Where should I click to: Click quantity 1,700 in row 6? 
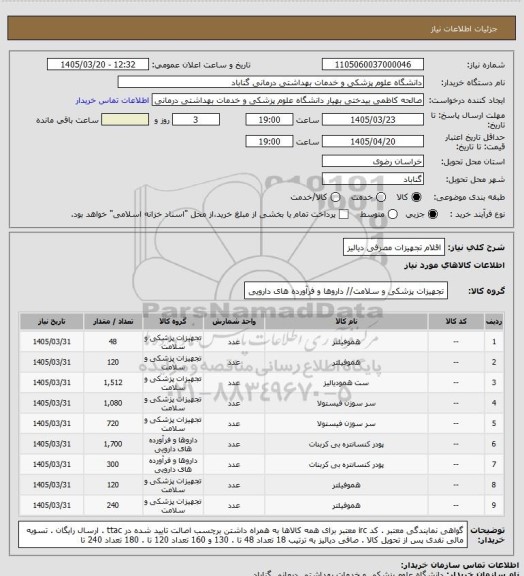tap(113, 444)
